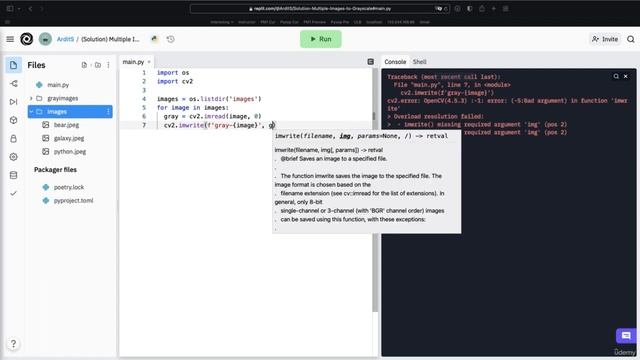Screen dimensions: 640x360
Task: Add a new folder in Files
Action: [98, 65]
